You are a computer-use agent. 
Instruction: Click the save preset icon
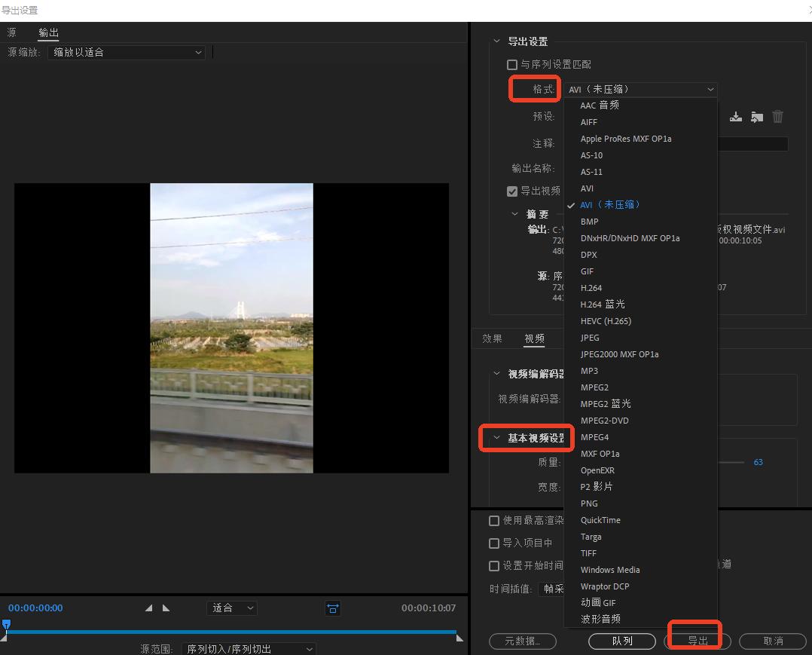click(736, 117)
